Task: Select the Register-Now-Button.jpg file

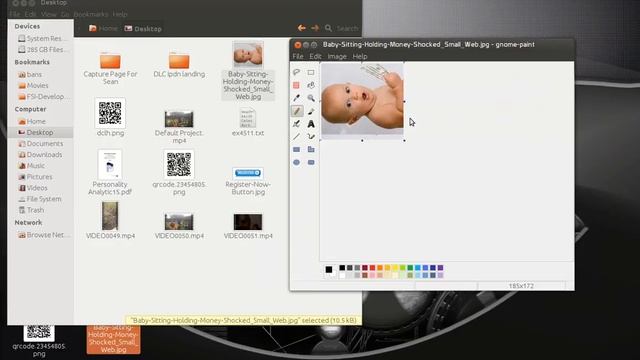Action: point(248,181)
